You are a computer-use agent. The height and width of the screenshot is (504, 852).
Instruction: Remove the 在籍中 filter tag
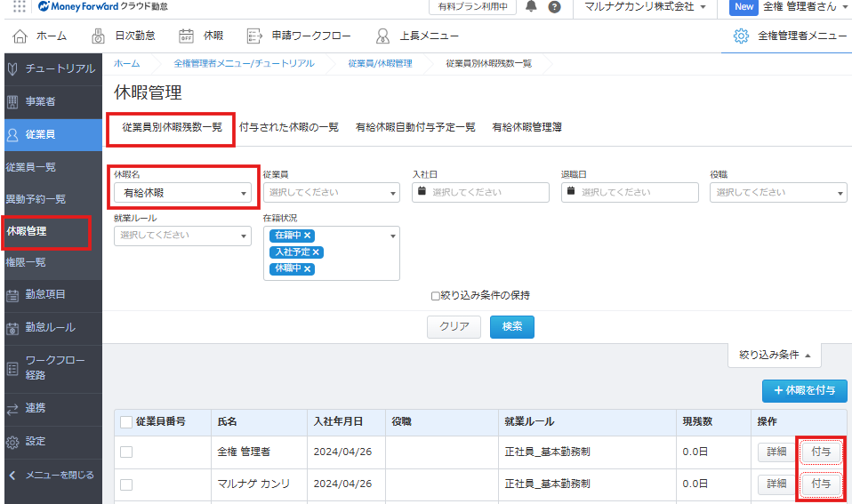308,236
